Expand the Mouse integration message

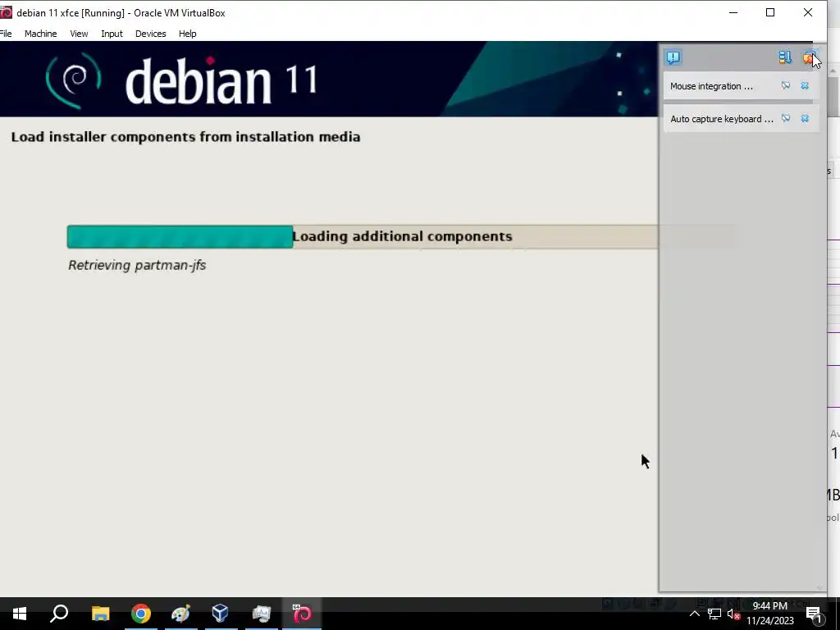point(711,86)
